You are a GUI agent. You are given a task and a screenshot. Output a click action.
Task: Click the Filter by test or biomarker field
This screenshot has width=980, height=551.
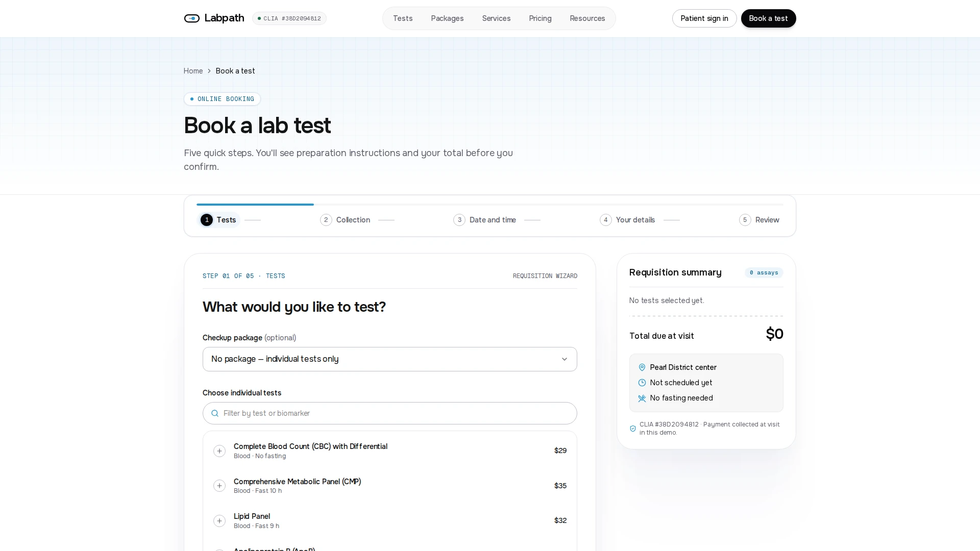[x=390, y=413]
